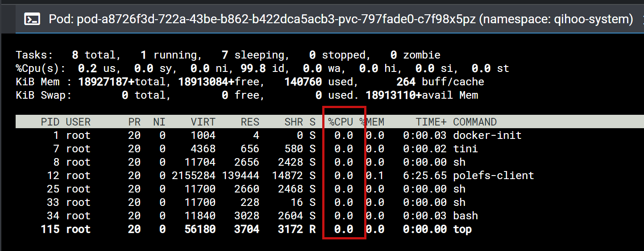
Task: Click the terminal icon on the Pod tab
Action: pos(33,19)
